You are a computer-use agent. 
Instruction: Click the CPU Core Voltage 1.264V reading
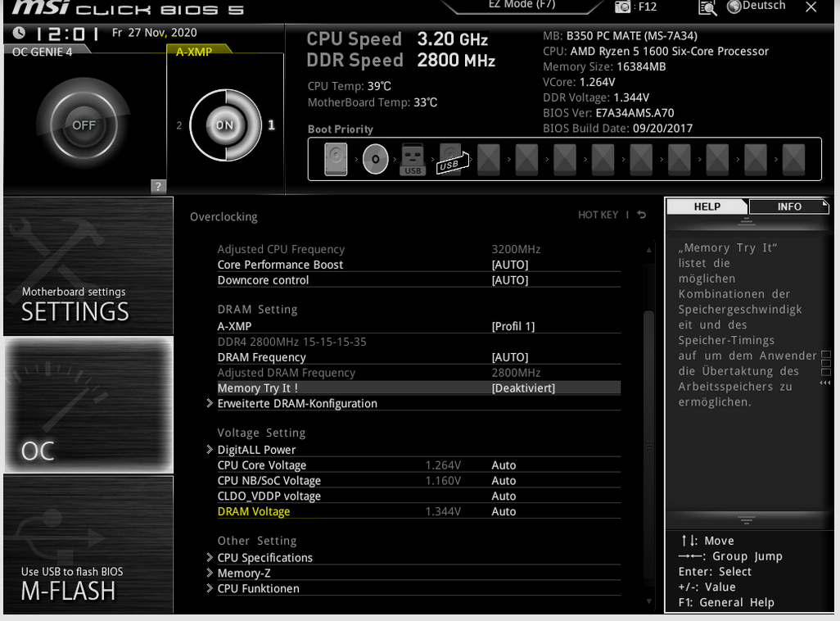443,465
